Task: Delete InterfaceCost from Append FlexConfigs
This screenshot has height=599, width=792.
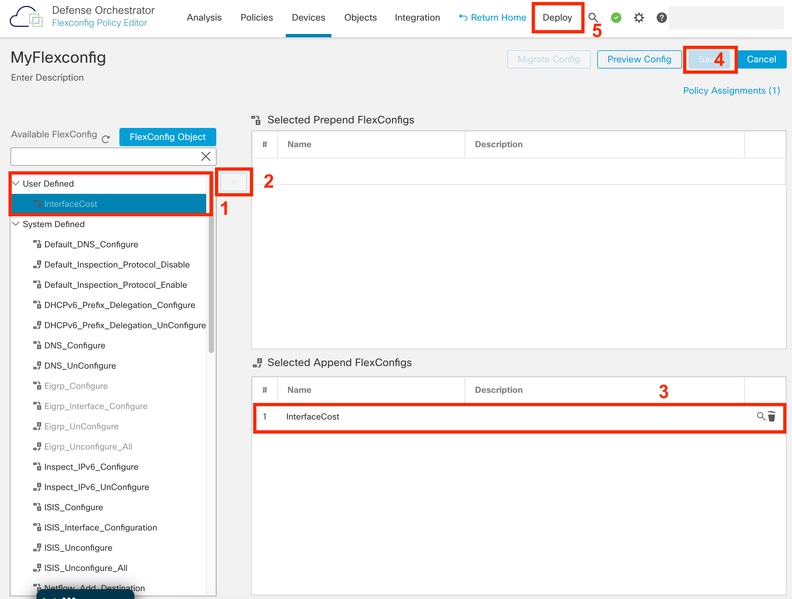Action: tap(771, 416)
